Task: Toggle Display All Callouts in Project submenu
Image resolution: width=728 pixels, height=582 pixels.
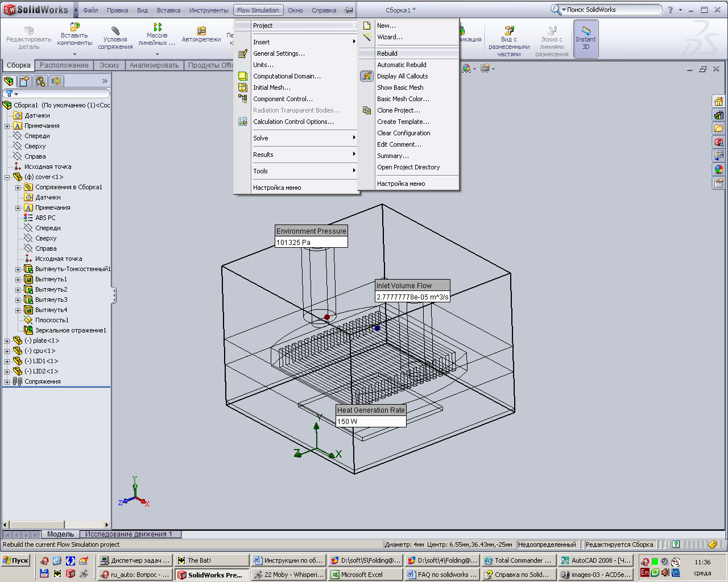Action: 402,76
